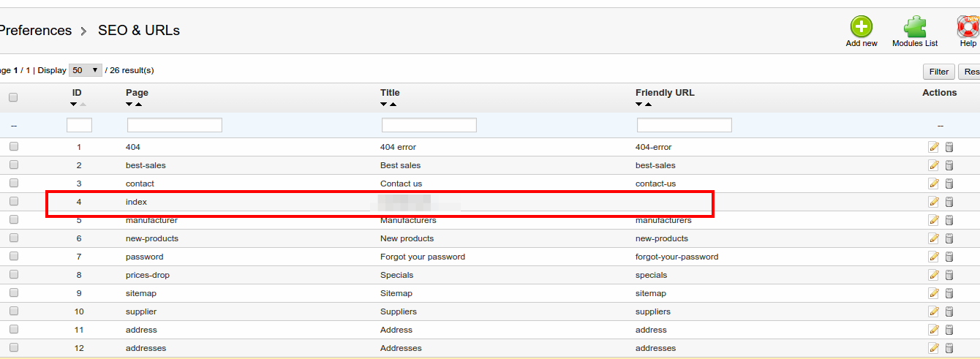980x359 pixels.
Task: Click the 'New products' title cell
Action: 407,238
